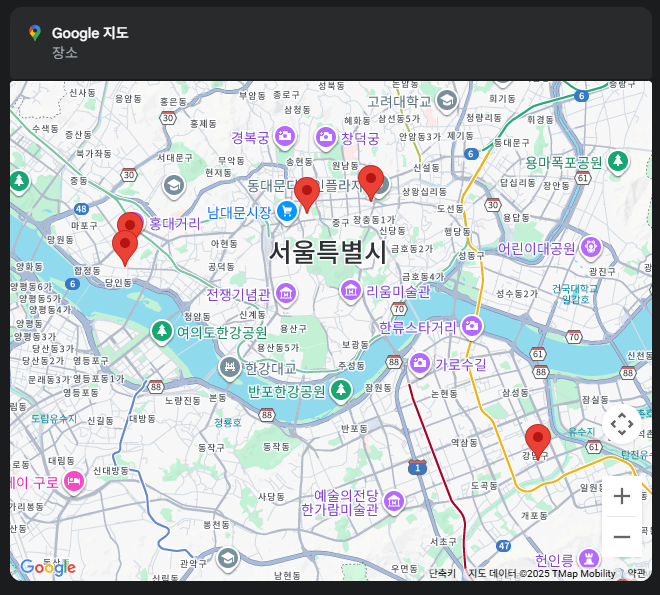Click the 광진구 district label
This screenshot has height=595, width=660.
point(602,272)
